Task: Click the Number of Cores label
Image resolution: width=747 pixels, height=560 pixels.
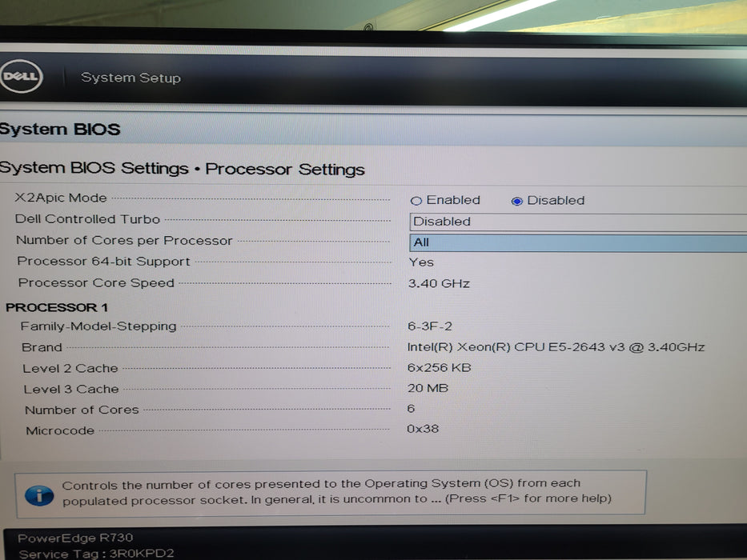Action: point(82,410)
